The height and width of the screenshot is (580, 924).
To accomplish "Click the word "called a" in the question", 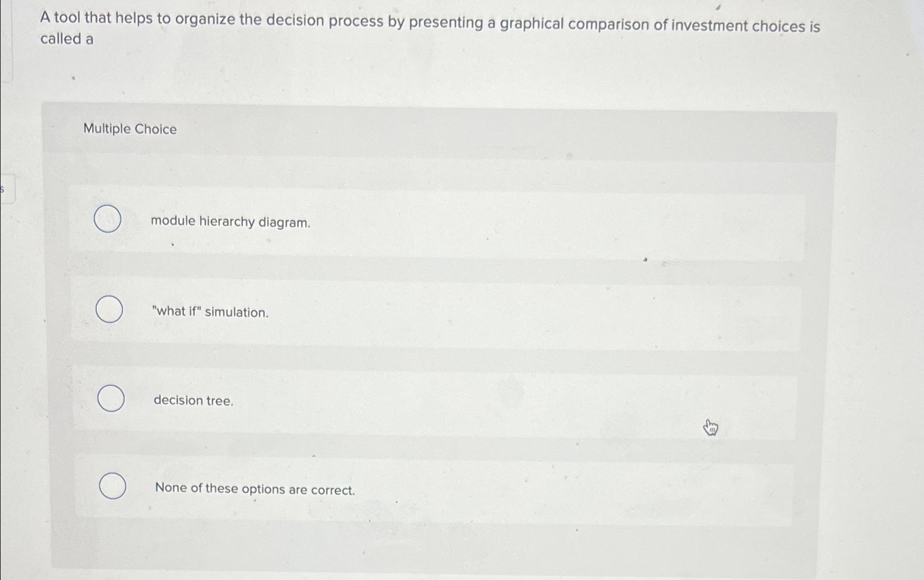I will pyautogui.click(x=65, y=39).
